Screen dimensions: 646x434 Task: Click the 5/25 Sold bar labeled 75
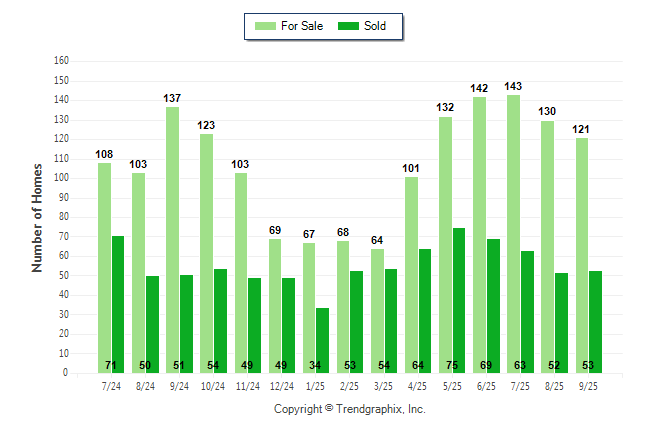(459, 300)
